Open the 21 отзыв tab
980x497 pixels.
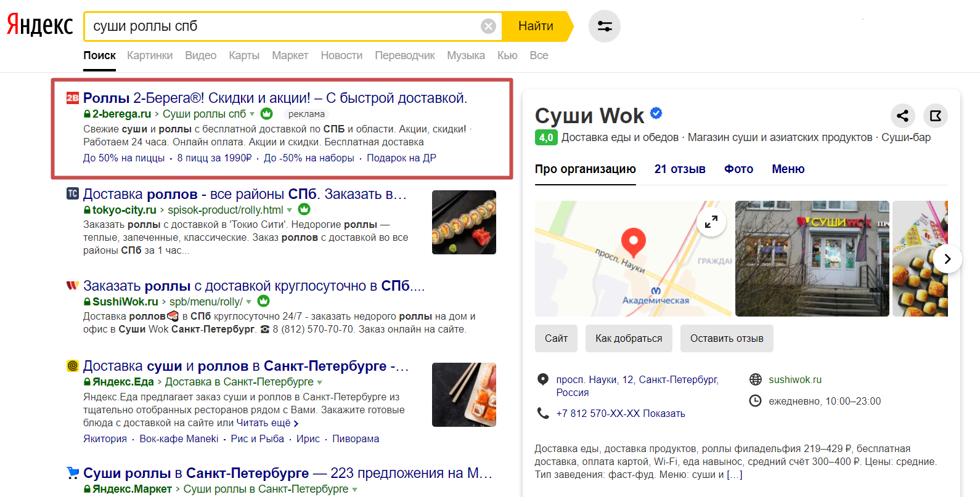(680, 169)
